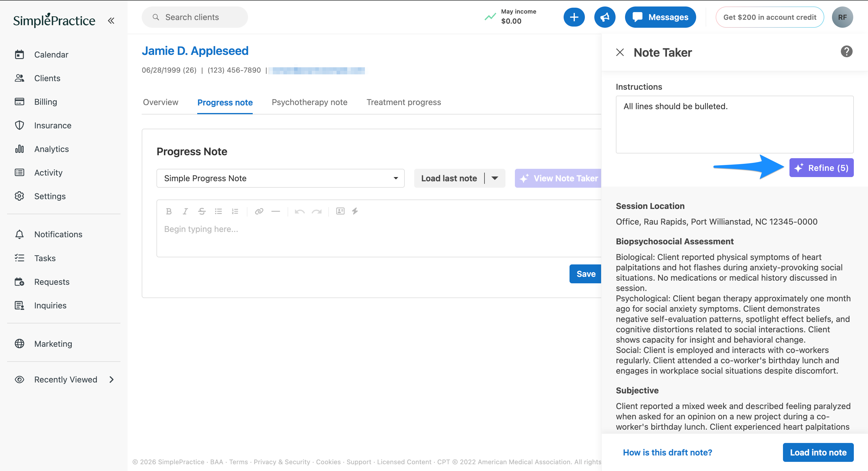The width and height of the screenshot is (868, 471).
Task: Open the Treatment progress tab
Action: click(403, 102)
